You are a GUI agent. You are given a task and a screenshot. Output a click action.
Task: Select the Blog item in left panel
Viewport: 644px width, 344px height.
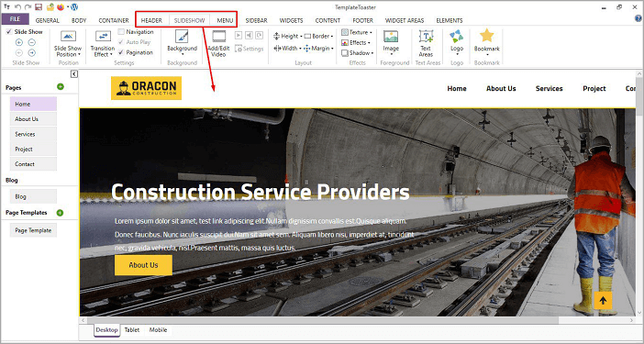(33, 196)
